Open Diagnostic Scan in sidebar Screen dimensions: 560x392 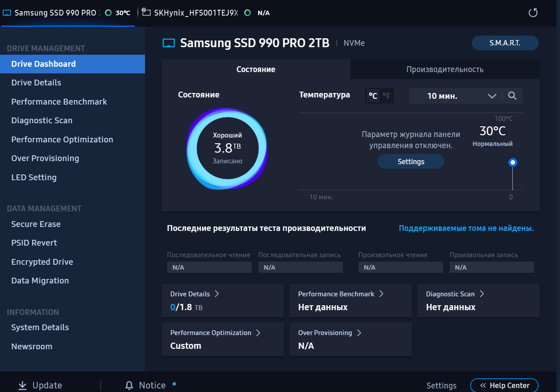73,121
